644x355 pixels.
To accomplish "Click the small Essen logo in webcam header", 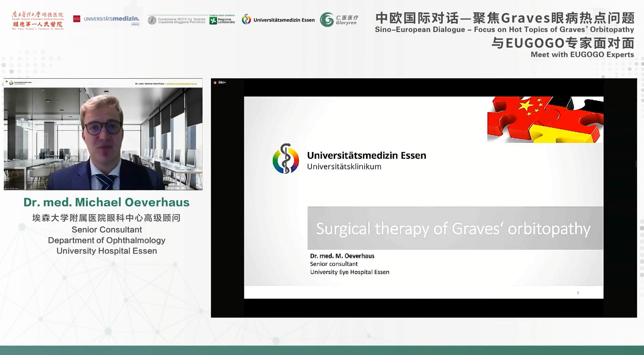I will click(11, 83).
